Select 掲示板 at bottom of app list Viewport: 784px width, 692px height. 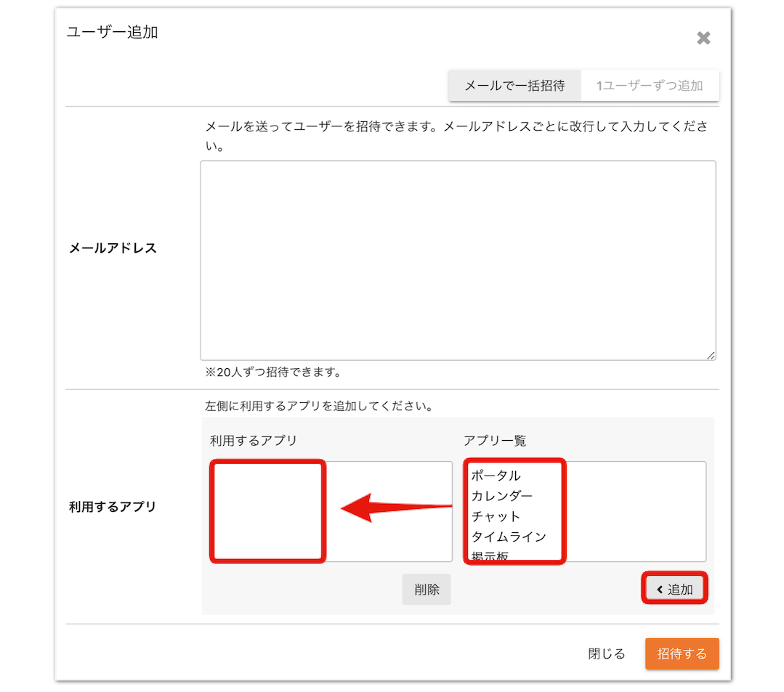tap(490, 555)
